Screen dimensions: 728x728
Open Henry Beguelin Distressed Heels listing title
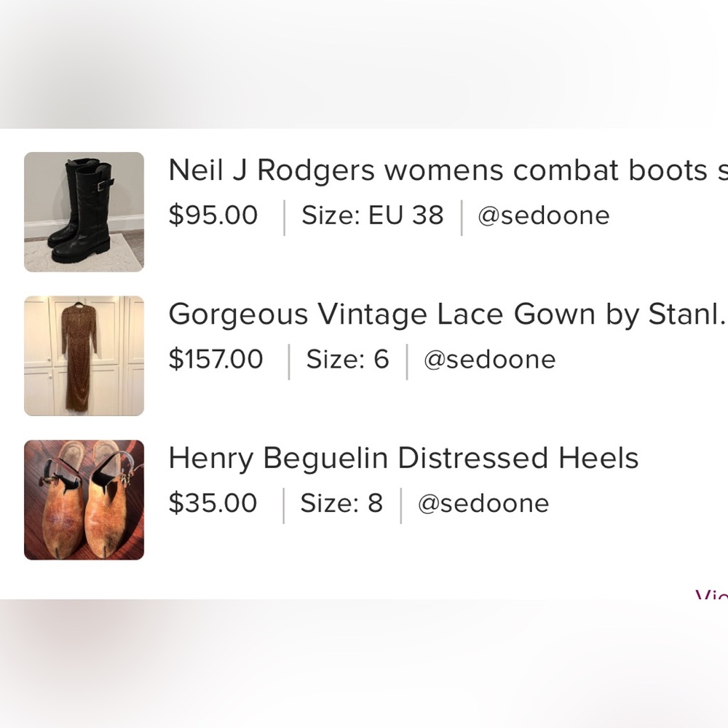click(403, 459)
